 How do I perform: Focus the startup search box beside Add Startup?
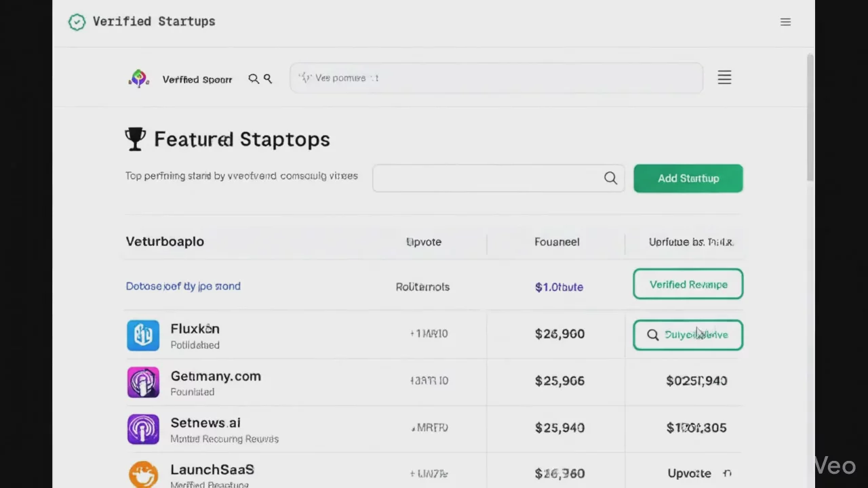[498, 178]
